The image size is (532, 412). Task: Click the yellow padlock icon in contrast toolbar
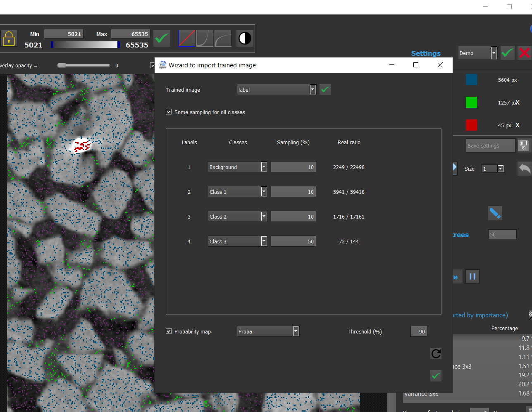(9, 38)
